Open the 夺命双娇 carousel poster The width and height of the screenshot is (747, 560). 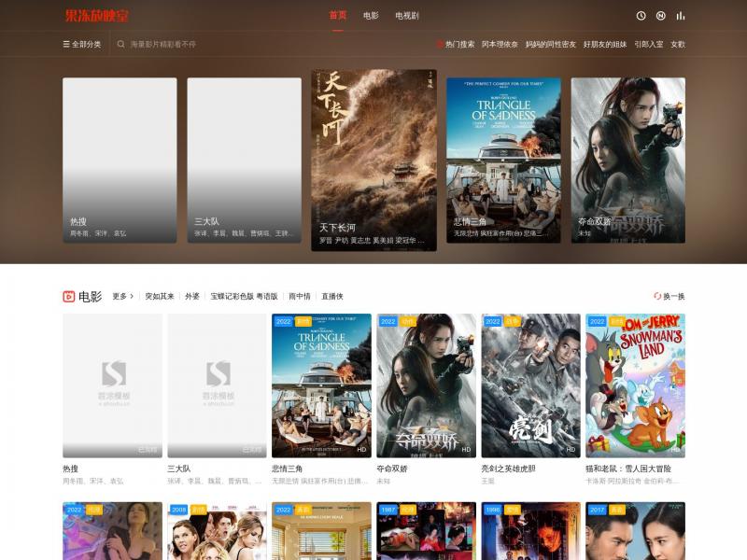click(x=628, y=161)
